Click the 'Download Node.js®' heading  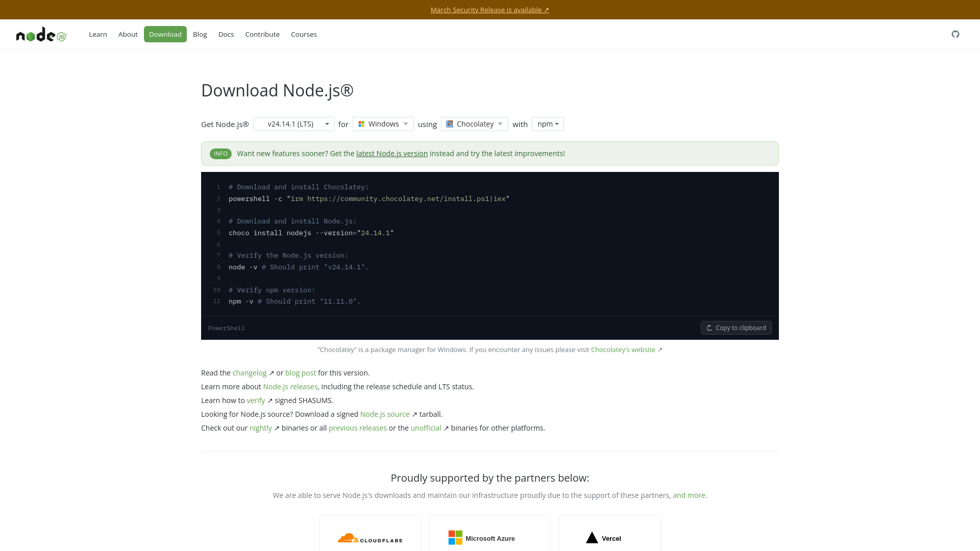(277, 90)
